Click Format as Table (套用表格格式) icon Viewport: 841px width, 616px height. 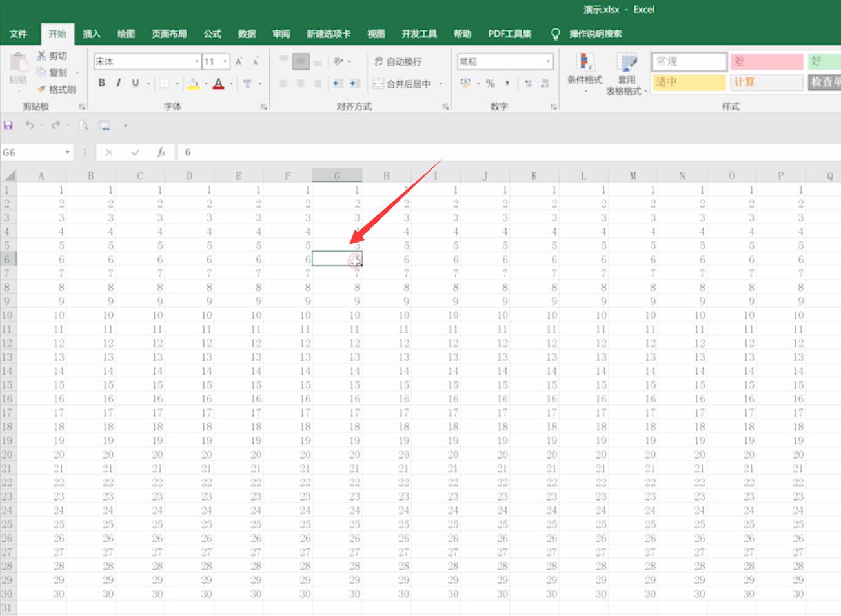coord(626,63)
